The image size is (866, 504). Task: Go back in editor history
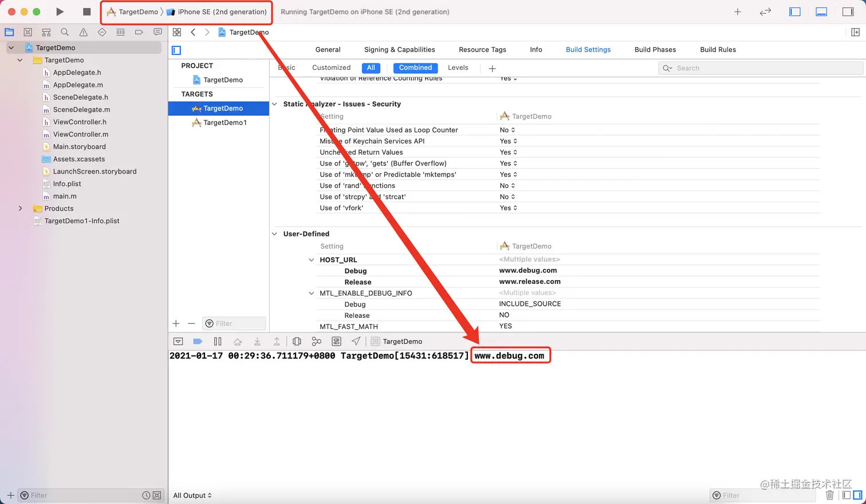click(x=193, y=33)
